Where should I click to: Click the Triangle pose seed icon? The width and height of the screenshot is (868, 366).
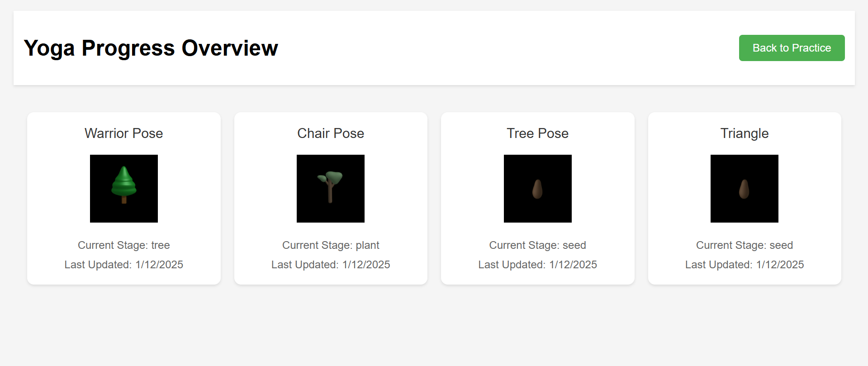point(744,189)
